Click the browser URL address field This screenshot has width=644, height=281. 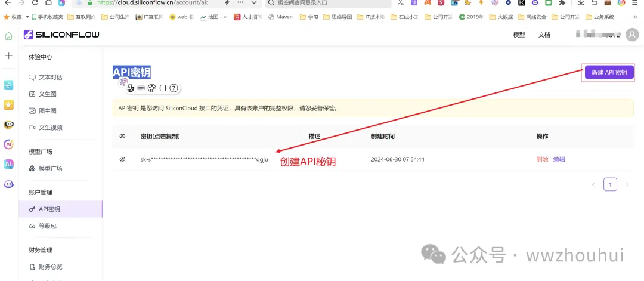click(x=153, y=3)
